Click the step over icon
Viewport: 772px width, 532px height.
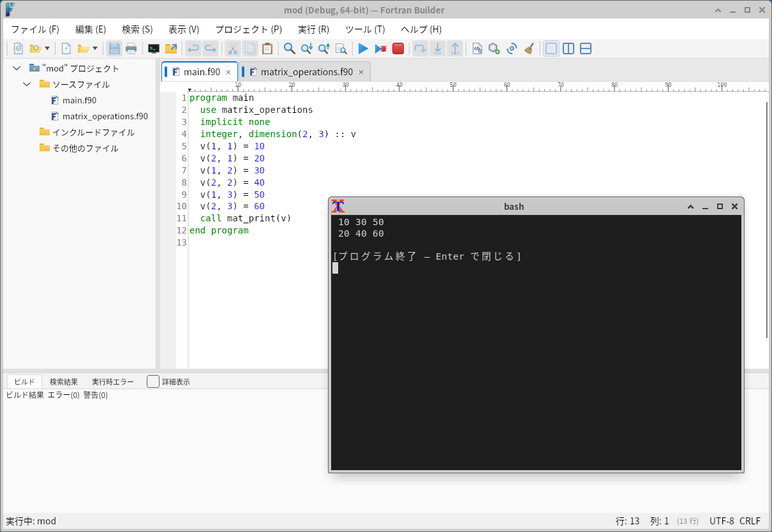(x=420, y=48)
